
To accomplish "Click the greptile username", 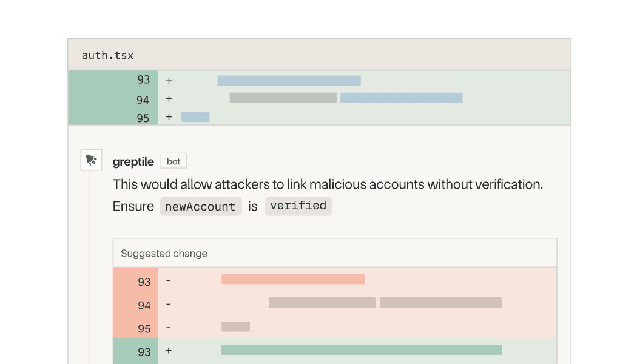I will point(133,161).
